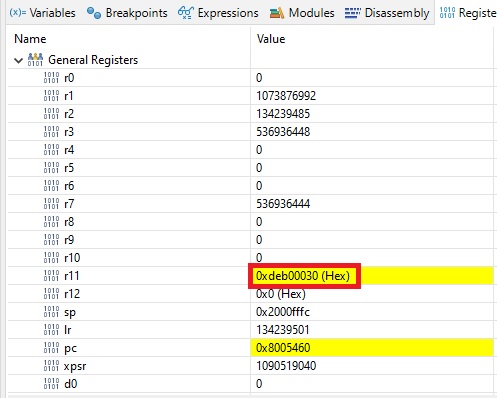Click the sp register icon
497x398 pixels.
point(51,312)
